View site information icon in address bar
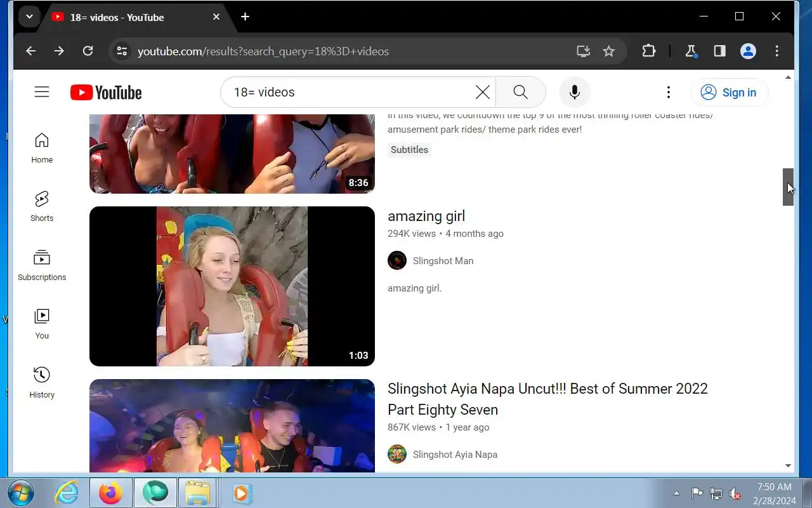This screenshot has width=812, height=508. (122, 51)
